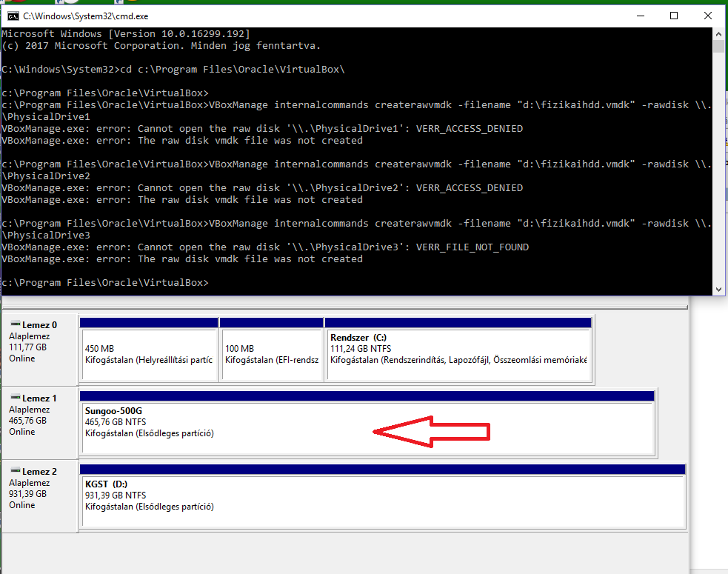Screen dimensions: 728x574
Task: Click the 111,77 GB size under Lemez 0
Action: [28, 347]
